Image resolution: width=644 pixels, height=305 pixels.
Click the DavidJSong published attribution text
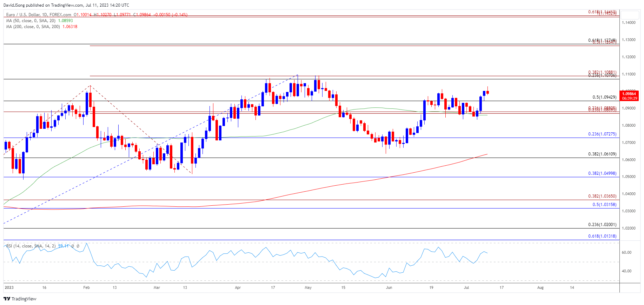[66, 5]
